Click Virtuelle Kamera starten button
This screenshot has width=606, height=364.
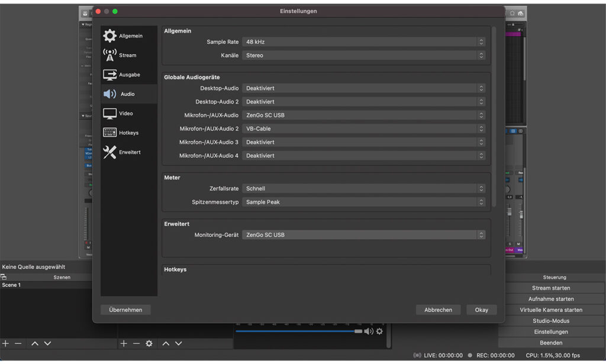click(551, 310)
